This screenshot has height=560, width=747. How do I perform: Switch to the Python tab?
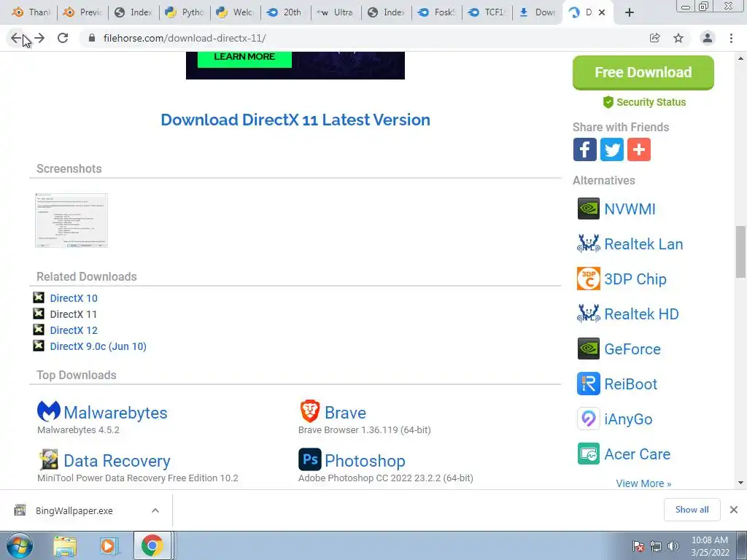point(185,12)
